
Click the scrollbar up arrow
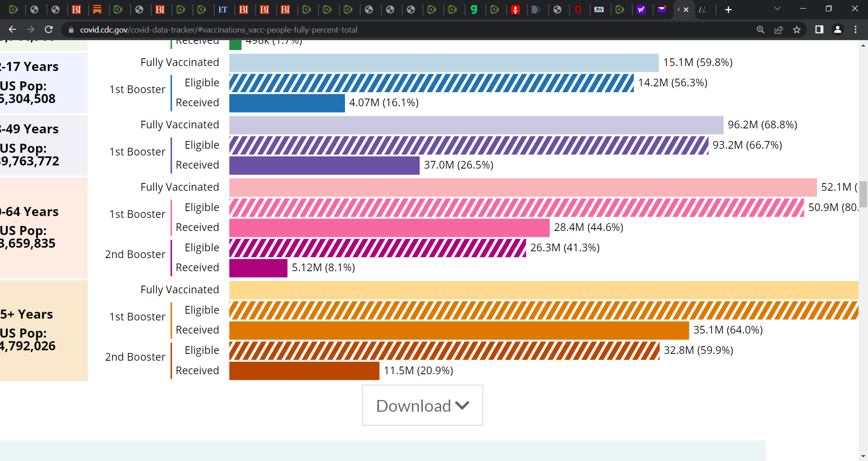coord(863,45)
